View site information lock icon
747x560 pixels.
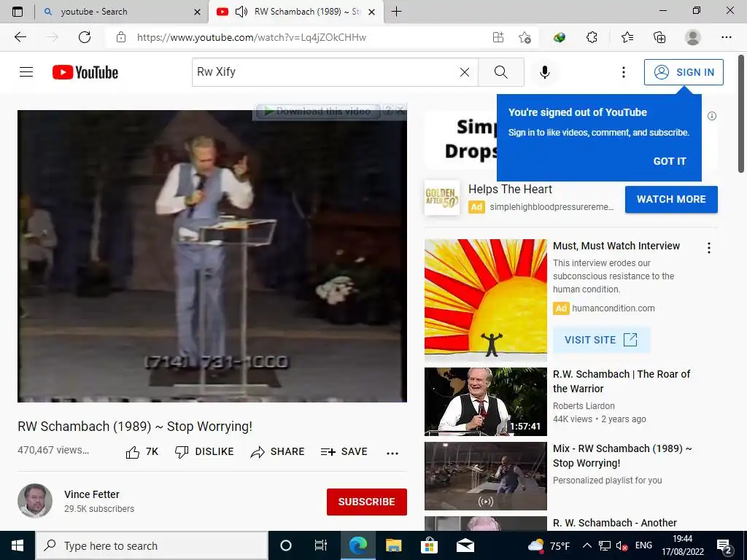[x=121, y=37]
